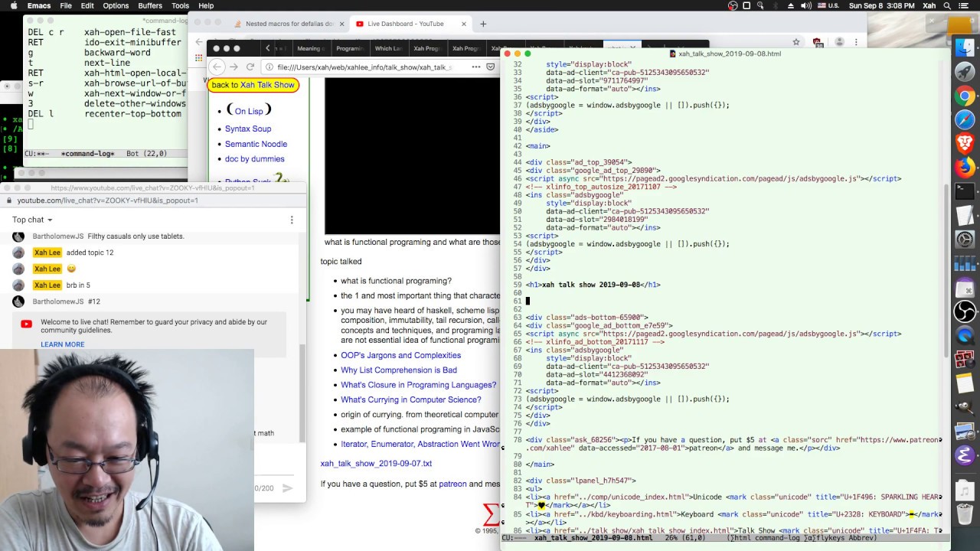The width and height of the screenshot is (980, 551).
Task: Open purple Emacs icon in Dock
Action: [965, 455]
